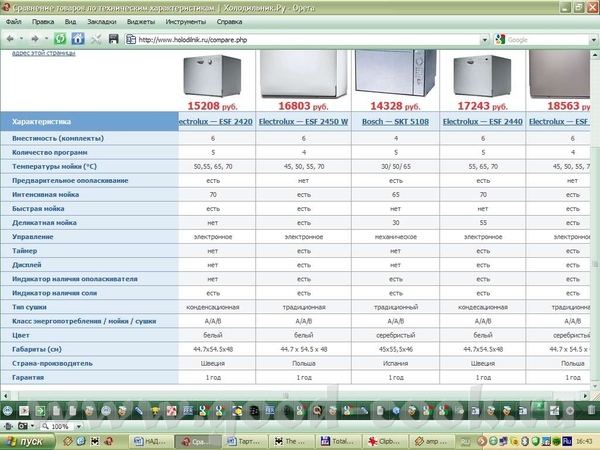
Task: Click the адрес этой страницы link
Action: pos(44,53)
